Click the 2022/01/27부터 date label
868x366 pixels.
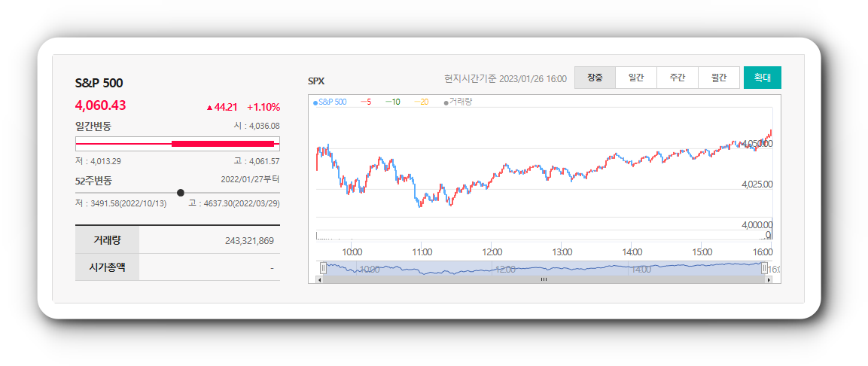[250, 179]
